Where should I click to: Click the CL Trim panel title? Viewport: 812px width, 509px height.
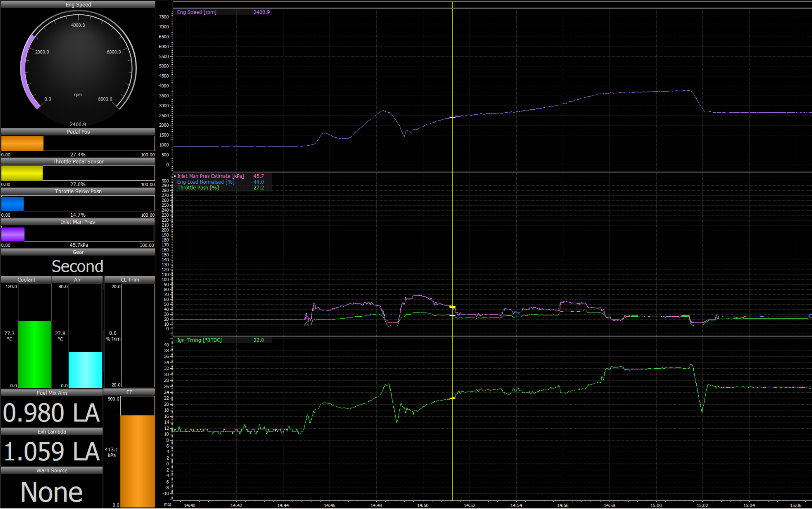pos(130,279)
